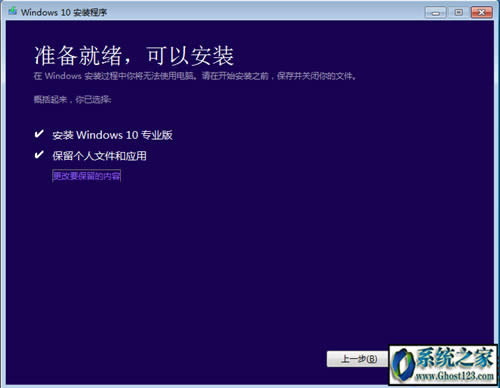Viewport: 500px width, 388px height.
Task: Click the Windows 10 setup title bar icon
Action: point(13,12)
